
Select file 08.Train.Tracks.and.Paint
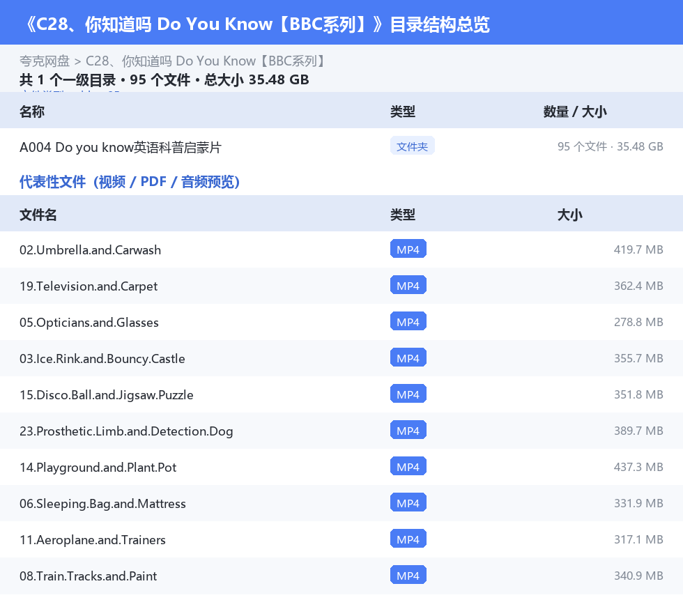(88, 576)
